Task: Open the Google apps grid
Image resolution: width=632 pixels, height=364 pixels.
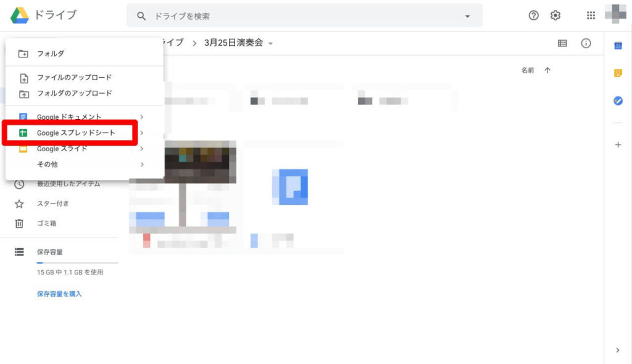Action: coord(591,15)
